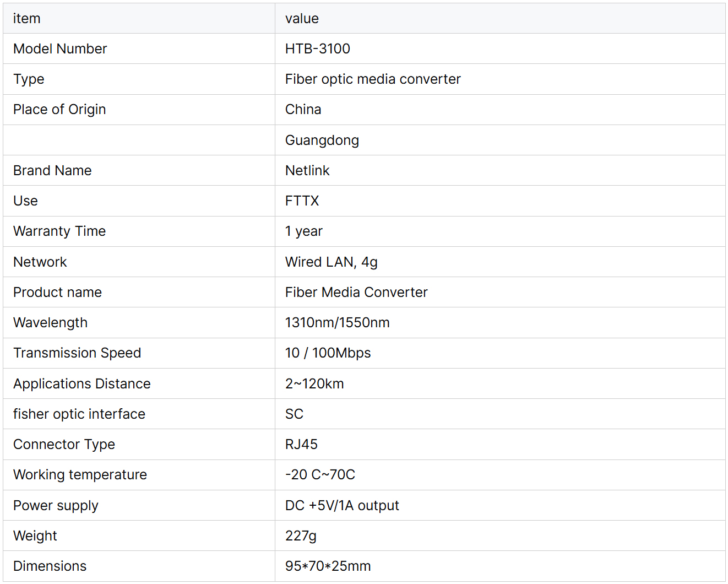Screen dimensions: 728x584
Task: Select the 'Working temperature' label
Action: [80, 475]
